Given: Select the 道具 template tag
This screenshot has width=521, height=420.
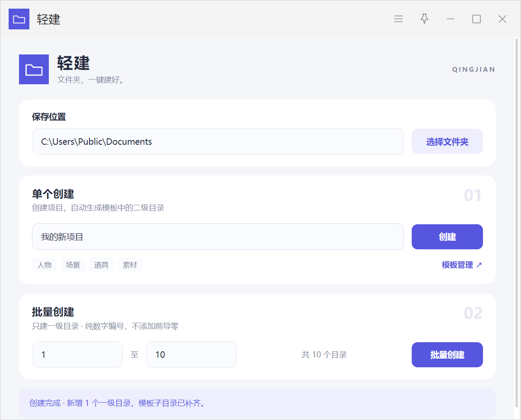Looking at the screenshot, I should tap(102, 265).
